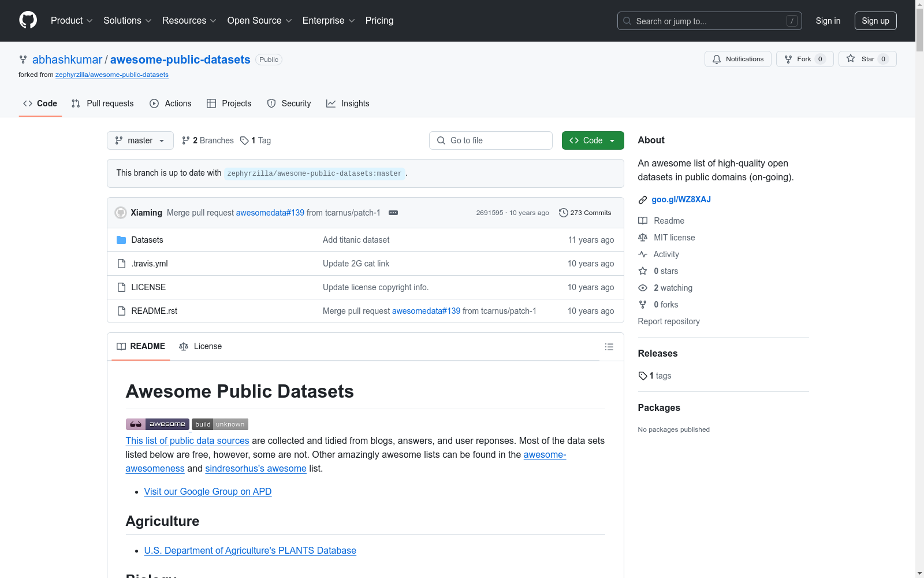Screen dimensions: 924x578
Task: Open the awesomedata#139 link in latest commit
Action: (x=270, y=213)
